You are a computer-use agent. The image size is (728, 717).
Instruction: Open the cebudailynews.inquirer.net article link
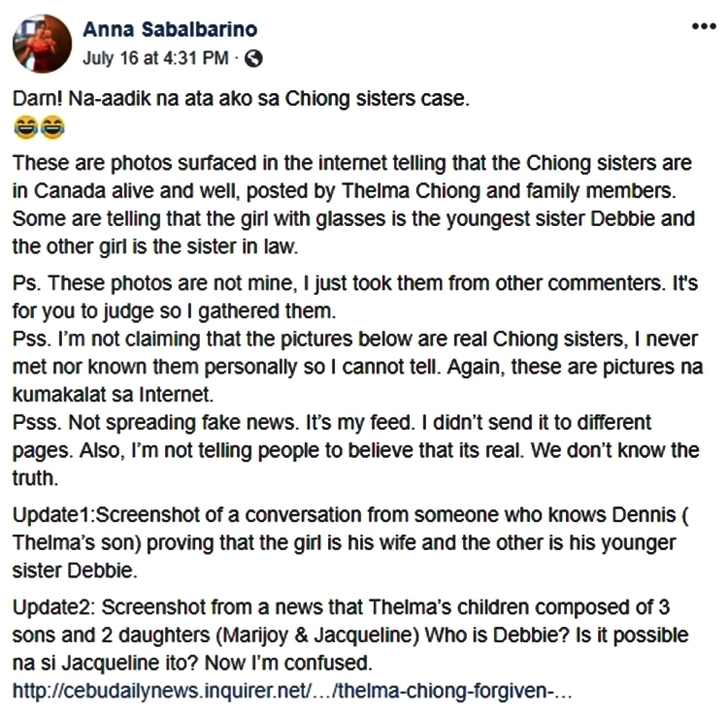[x=292, y=691]
